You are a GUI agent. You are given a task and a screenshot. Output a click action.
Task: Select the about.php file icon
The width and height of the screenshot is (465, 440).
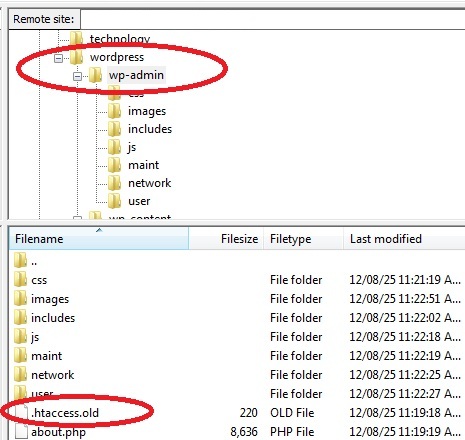[22, 432]
